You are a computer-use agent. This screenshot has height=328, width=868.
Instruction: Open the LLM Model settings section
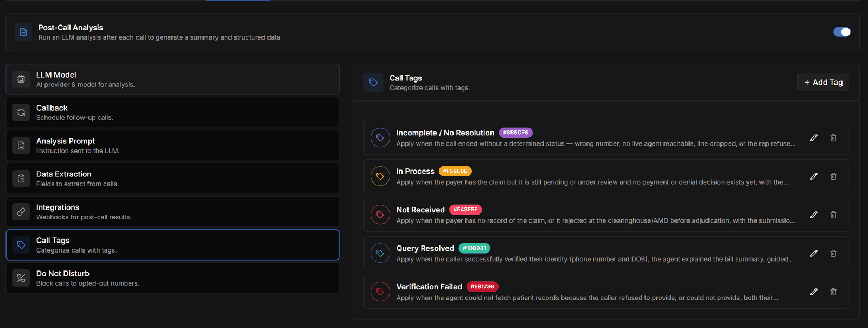(x=173, y=79)
